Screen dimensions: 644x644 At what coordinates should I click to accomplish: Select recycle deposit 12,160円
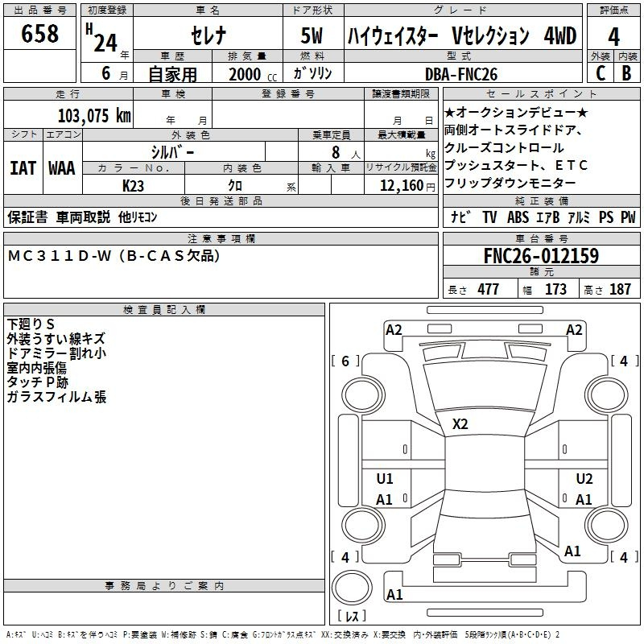pyautogui.click(x=407, y=186)
